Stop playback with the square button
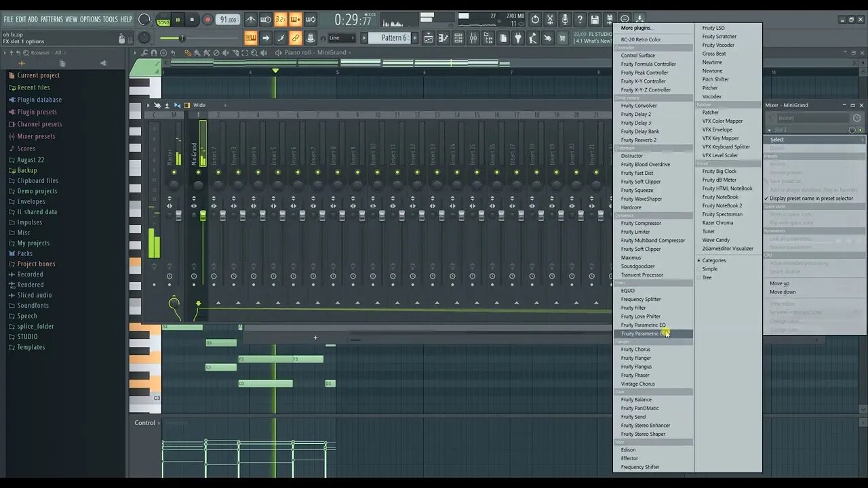The height and width of the screenshot is (488, 868). 192,20
